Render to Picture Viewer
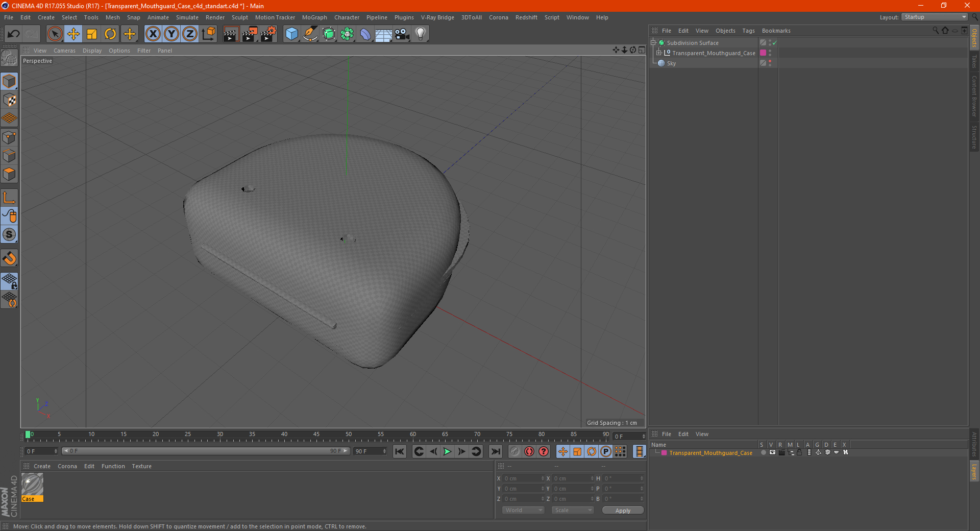The width and height of the screenshot is (980, 531). pyautogui.click(x=250, y=34)
